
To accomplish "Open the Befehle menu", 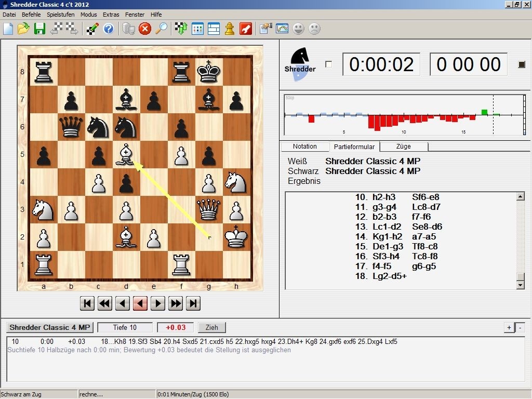I will click(31, 15).
